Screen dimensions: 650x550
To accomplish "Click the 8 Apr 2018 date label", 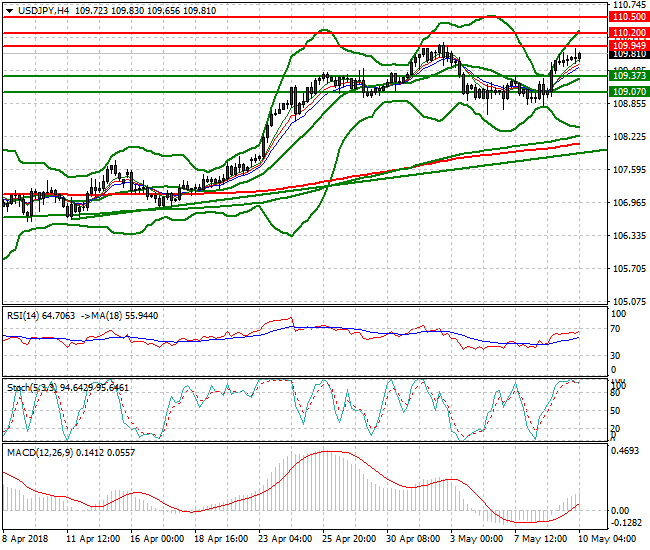I will click(26, 539).
